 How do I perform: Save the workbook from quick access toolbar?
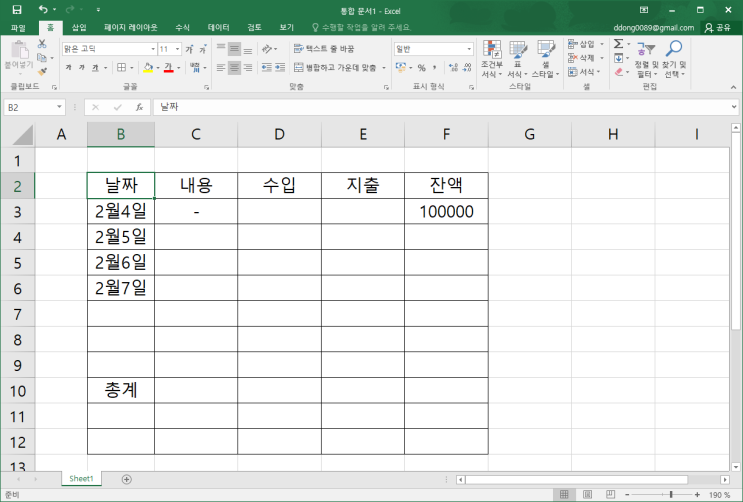click(17, 9)
